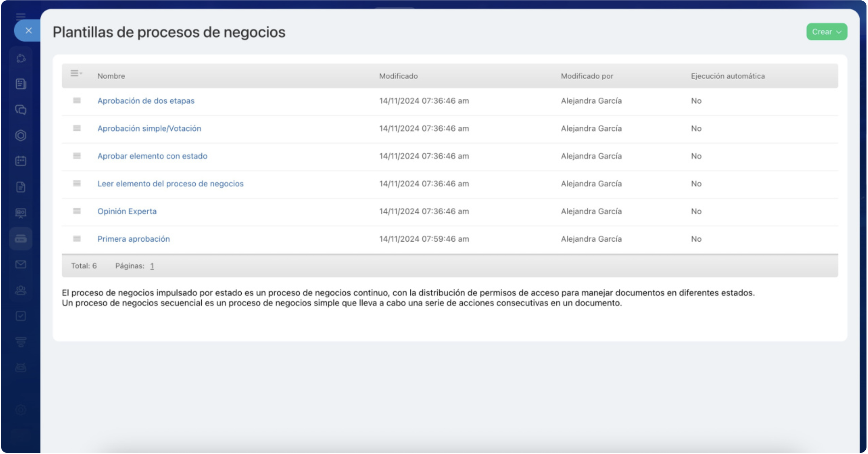Open the news feed sidebar icon
The width and height of the screenshot is (868, 454).
click(x=21, y=84)
